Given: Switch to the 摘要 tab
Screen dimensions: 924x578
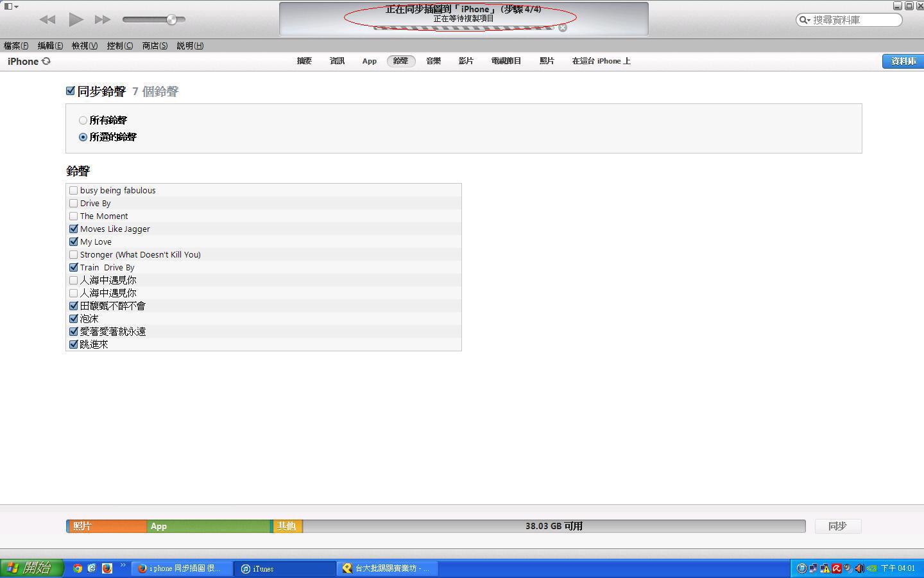Looking at the screenshot, I should point(304,61).
